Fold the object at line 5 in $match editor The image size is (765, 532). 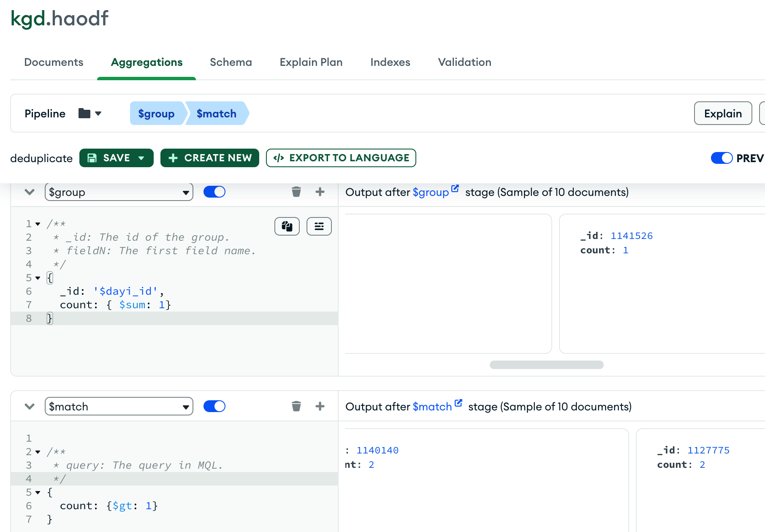coord(38,492)
